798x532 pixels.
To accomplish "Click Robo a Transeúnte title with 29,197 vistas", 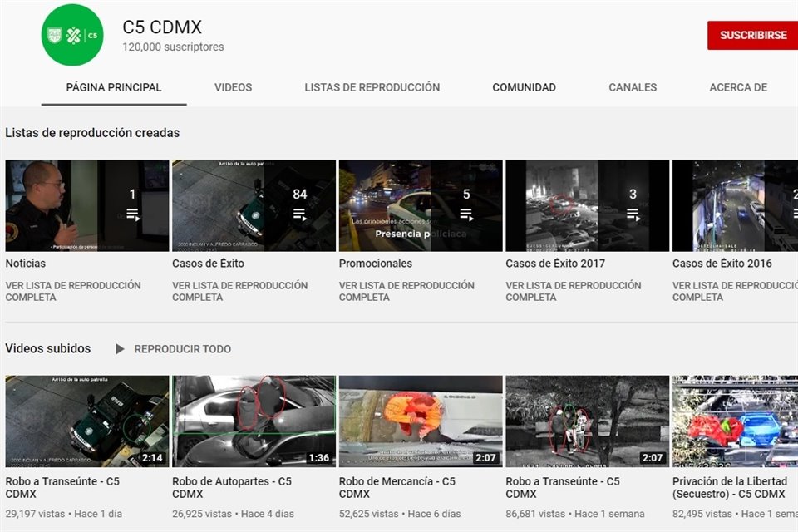I will 62,488.
